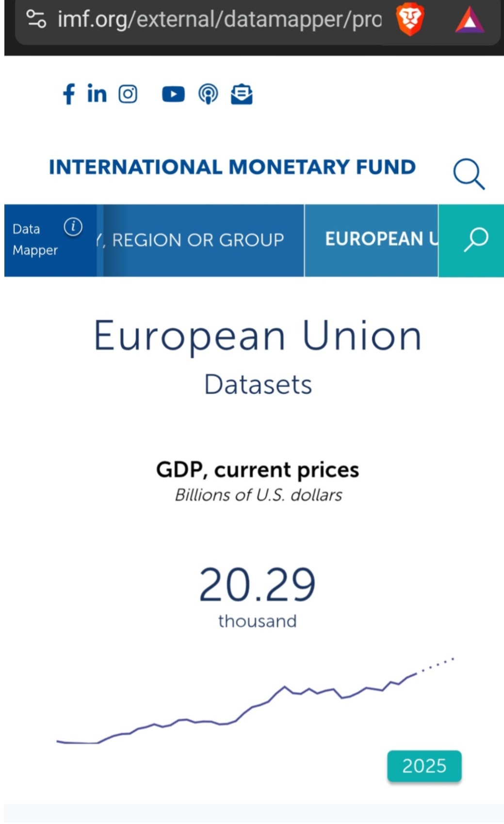Click the IMF site search magnifier

tap(469, 173)
